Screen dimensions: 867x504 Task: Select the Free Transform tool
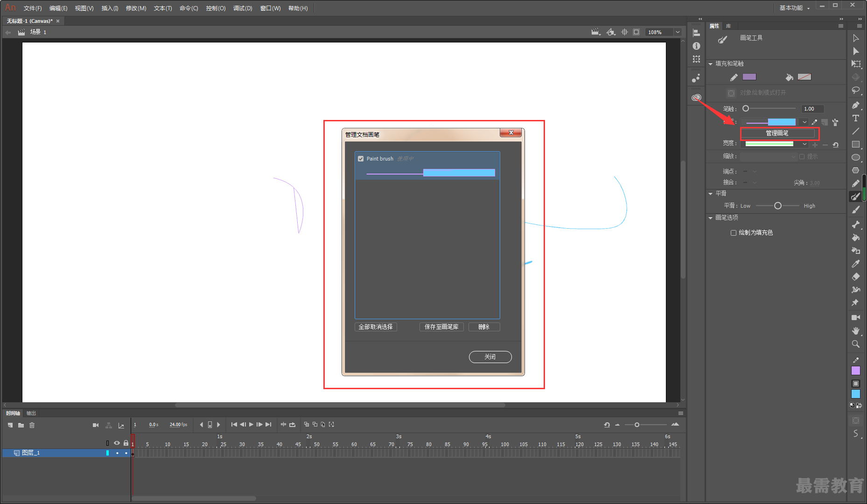(x=856, y=64)
